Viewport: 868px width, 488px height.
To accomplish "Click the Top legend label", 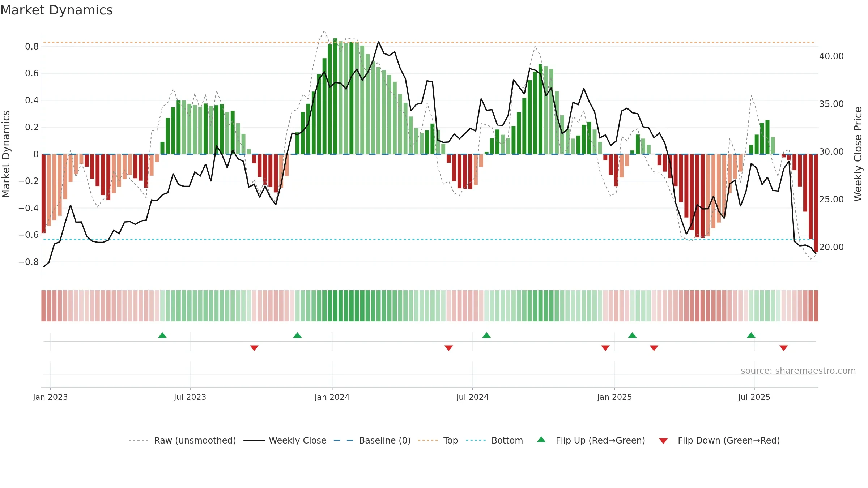I will pyautogui.click(x=451, y=440).
